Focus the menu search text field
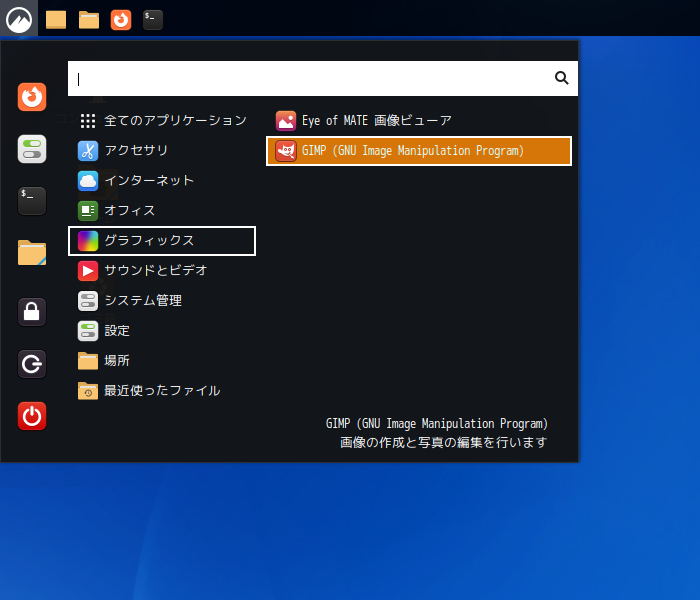This screenshot has width=700, height=600. point(323,79)
